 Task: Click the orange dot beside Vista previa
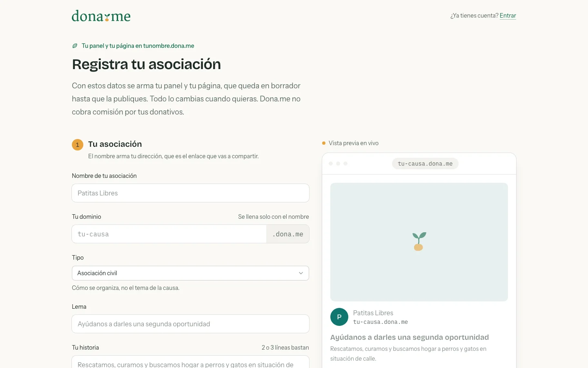(x=324, y=143)
